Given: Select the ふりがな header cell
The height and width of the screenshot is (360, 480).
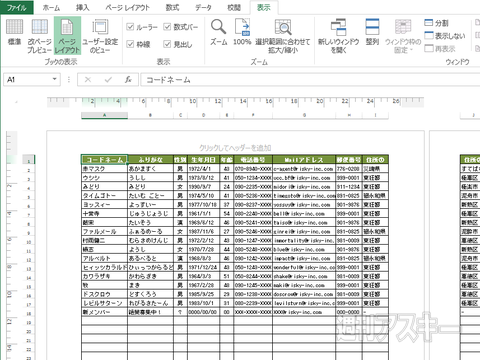Looking at the screenshot, I should [x=150, y=160].
